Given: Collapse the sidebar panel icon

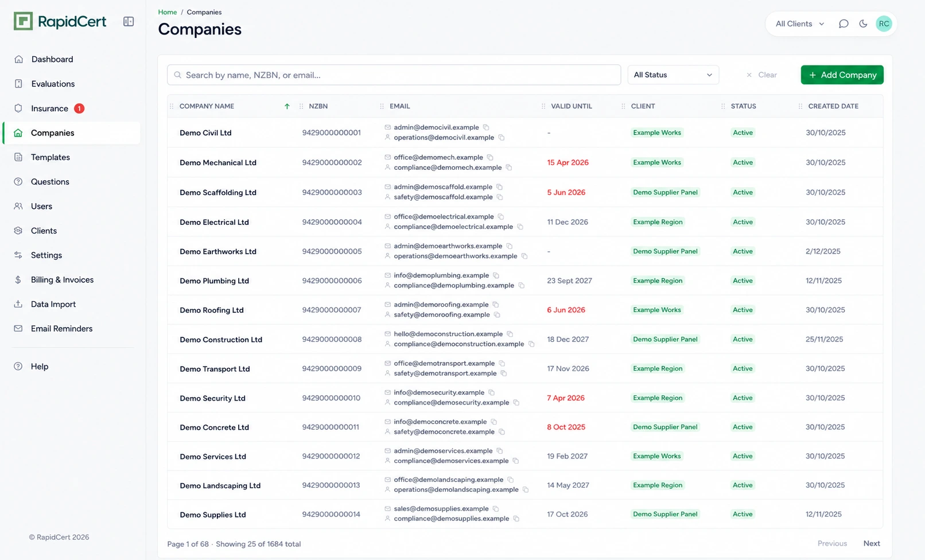Looking at the screenshot, I should [x=129, y=22].
